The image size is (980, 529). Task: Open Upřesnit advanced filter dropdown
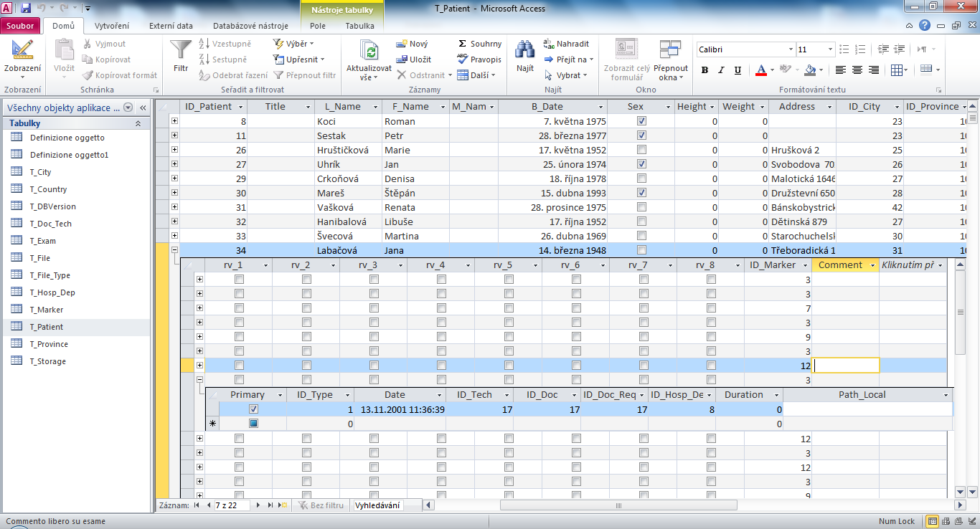pyautogui.click(x=300, y=59)
